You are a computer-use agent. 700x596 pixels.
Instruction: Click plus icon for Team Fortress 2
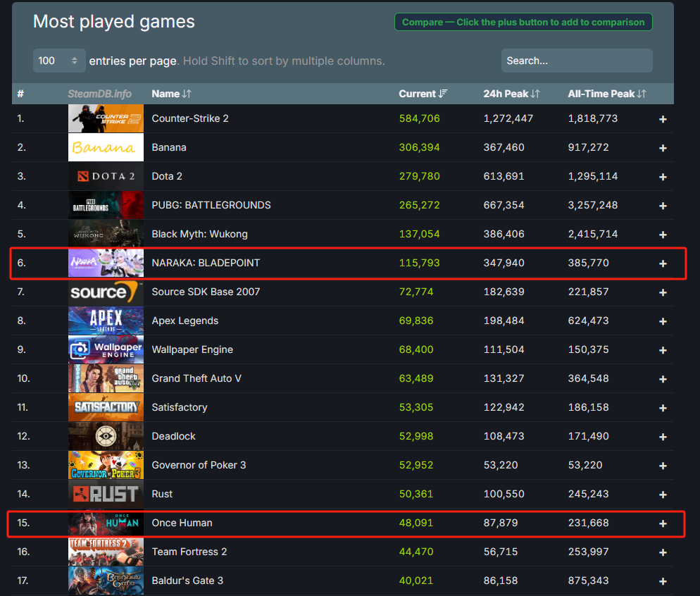(663, 552)
